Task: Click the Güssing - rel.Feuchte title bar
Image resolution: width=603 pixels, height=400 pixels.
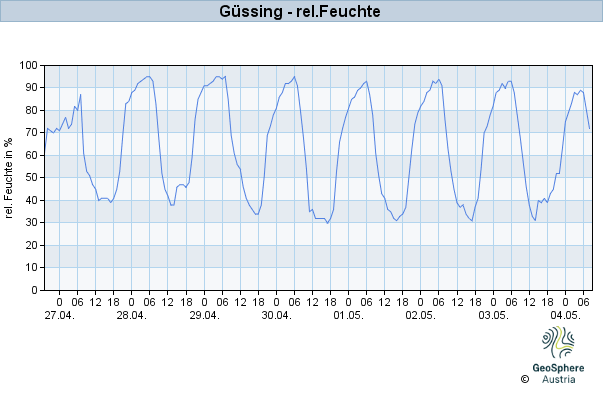Action: 302,11
